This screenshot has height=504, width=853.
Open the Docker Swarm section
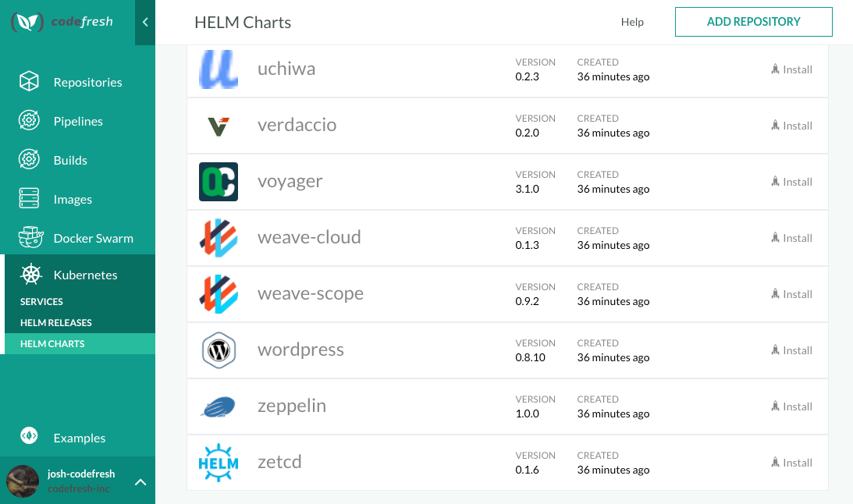pyautogui.click(x=30, y=238)
